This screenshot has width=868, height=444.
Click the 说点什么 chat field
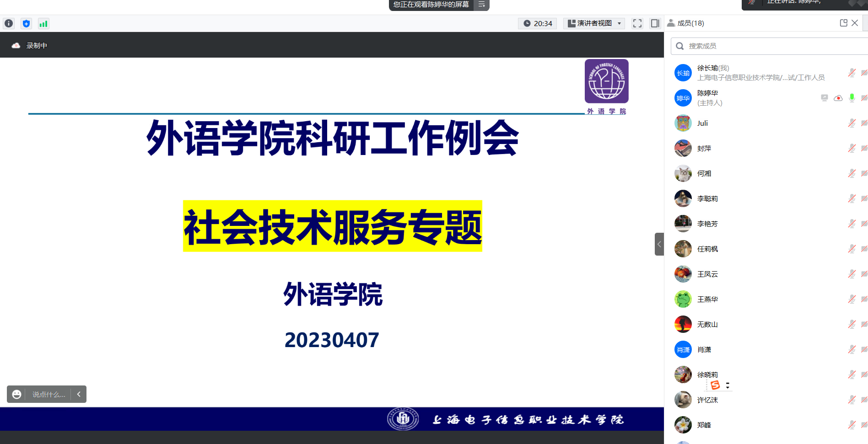point(49,394)
